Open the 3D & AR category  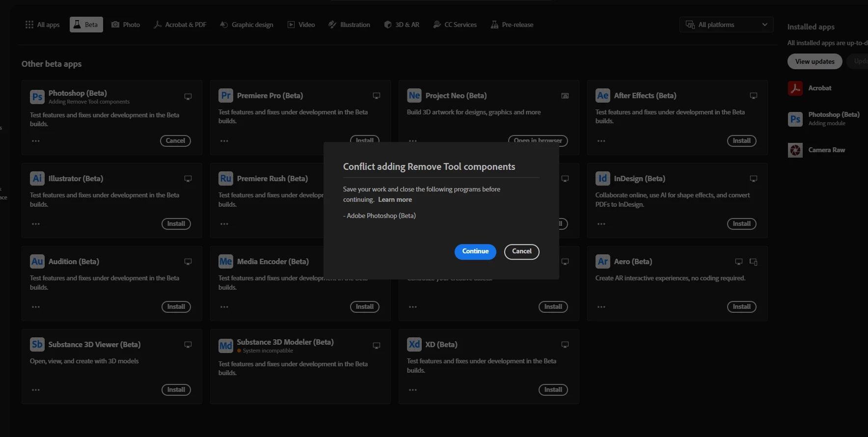(x=402, y=25)
